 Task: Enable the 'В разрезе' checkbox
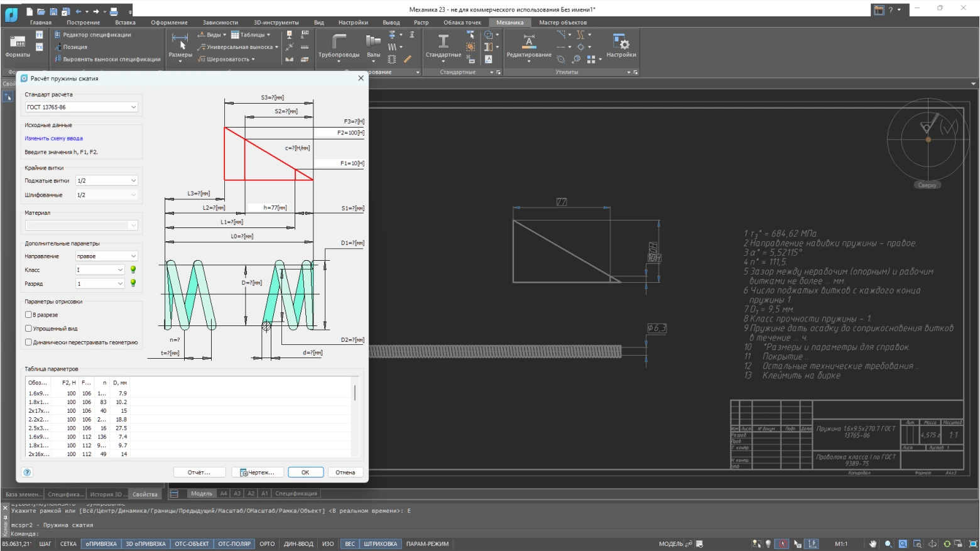tap(28, 315)
